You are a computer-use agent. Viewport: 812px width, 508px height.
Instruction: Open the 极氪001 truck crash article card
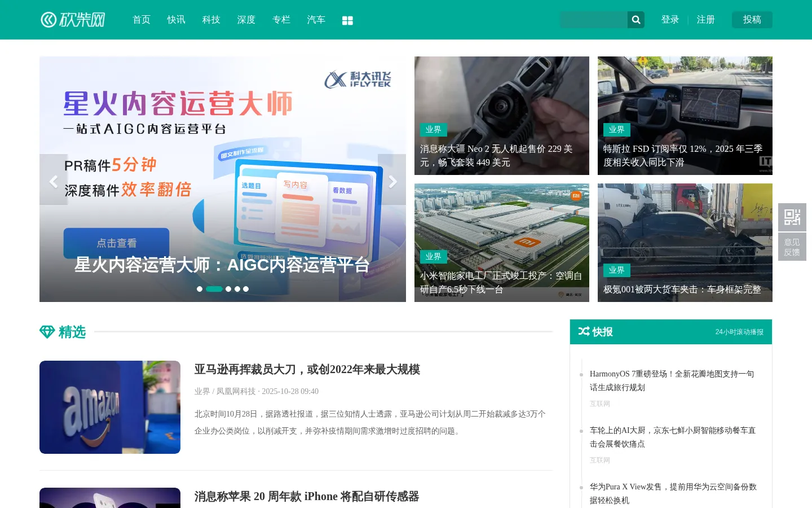tap(685, 243)
